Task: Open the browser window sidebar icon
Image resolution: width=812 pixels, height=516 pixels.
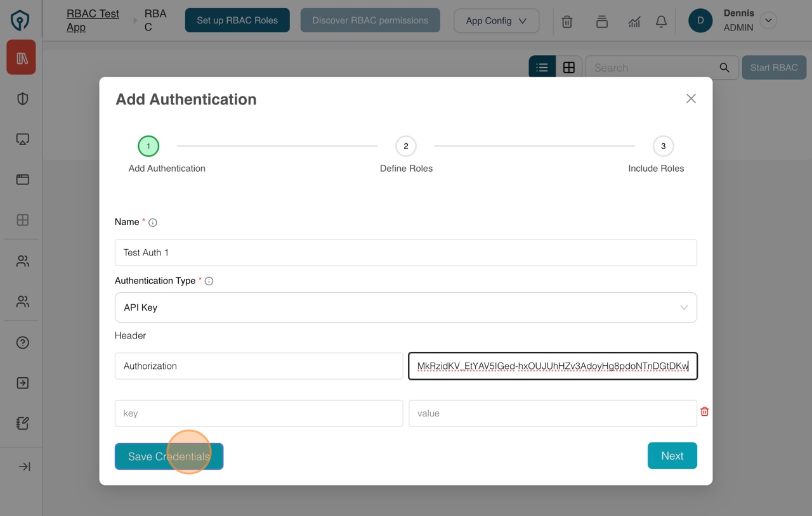Action: click(21, 179)
